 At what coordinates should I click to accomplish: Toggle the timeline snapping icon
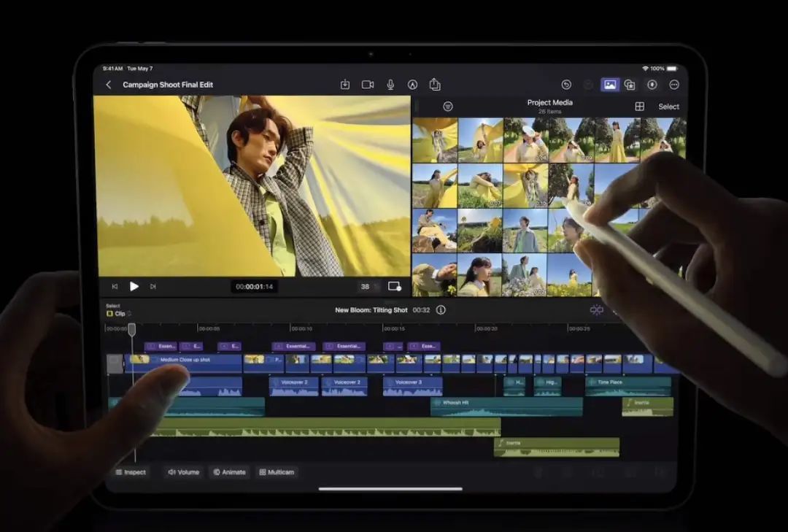click(597, 310)
